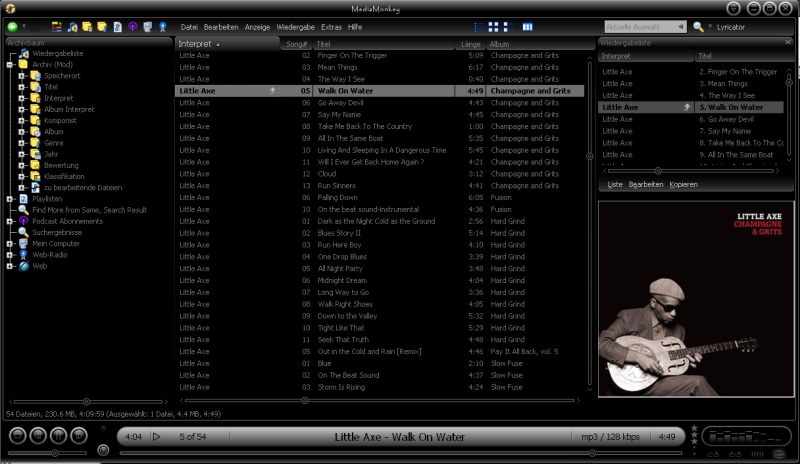Open the Aktuelle Auswahl search scope dropdown

(681, 27)
